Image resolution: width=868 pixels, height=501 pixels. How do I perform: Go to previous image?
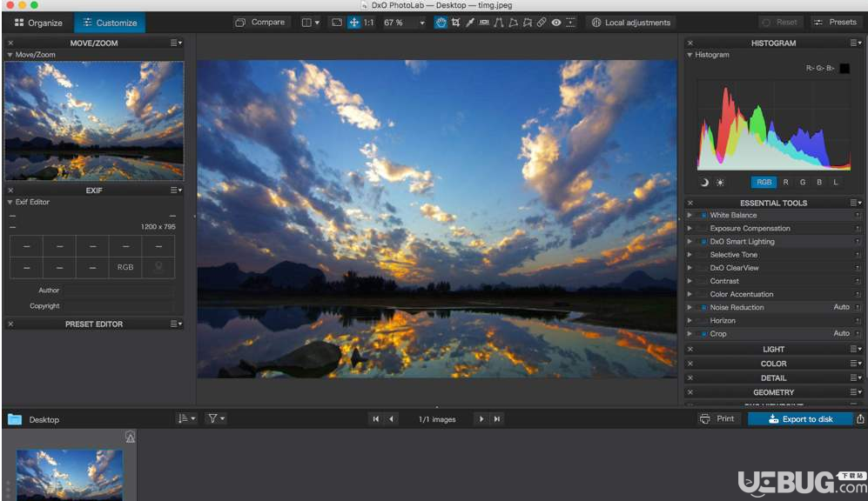(392, 419)
